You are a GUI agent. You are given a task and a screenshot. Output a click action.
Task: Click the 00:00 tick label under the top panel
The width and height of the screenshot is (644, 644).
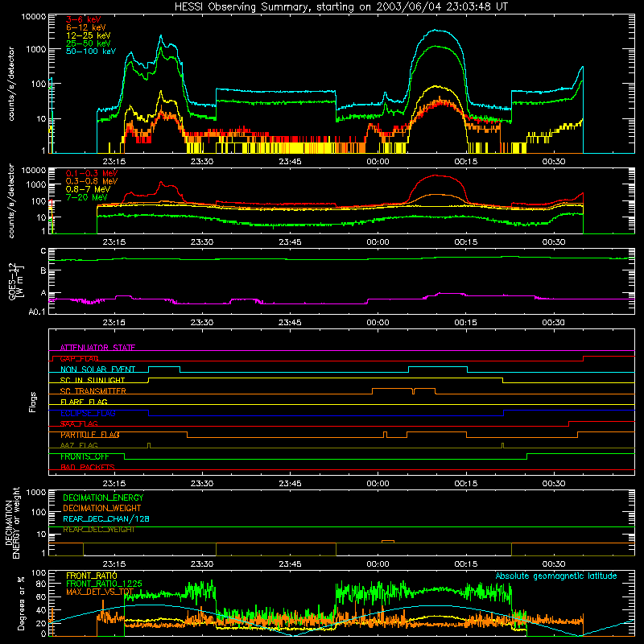pyautogui.click(x=378, y=162)
